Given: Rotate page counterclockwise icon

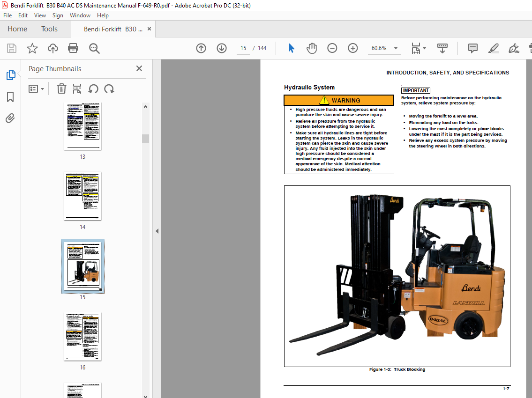Looking at the screenshot, I should click(x=93, y=89).
